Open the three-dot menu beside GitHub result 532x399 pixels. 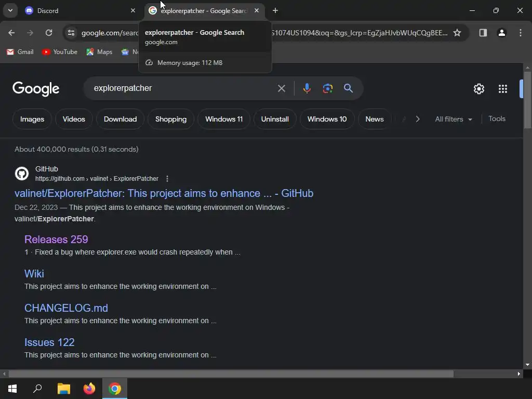(167, 179)
